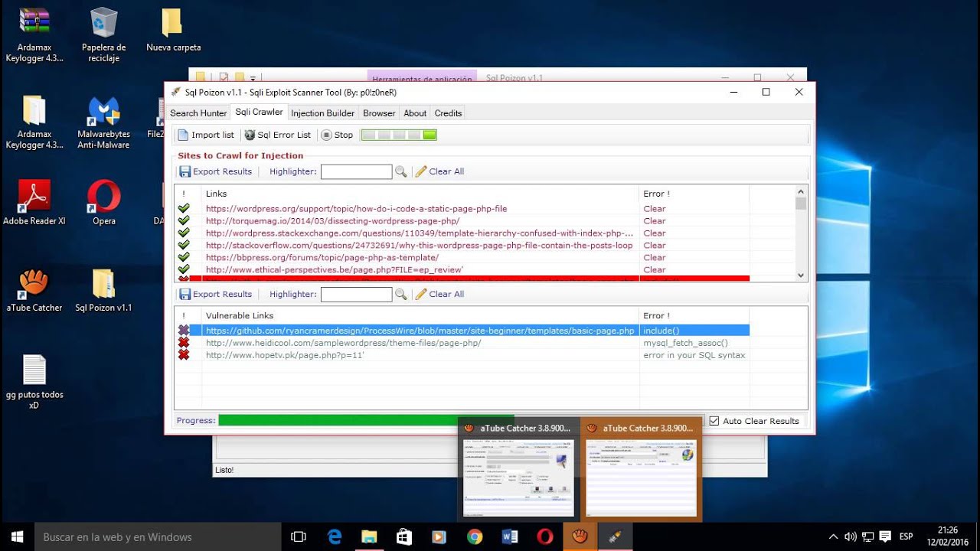Clear All entries in the Vulnerable Links list
The height and width of the screenshot is (551, 980).
point(440,294)
